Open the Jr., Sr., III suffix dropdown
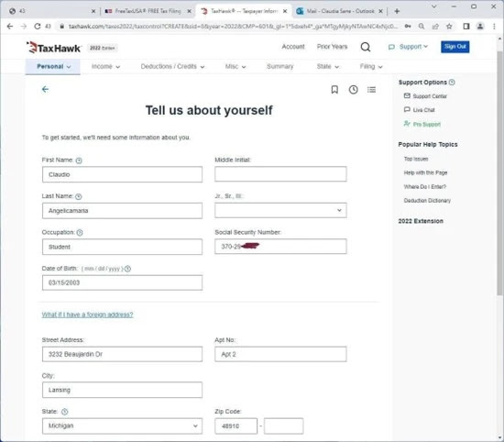 (280, 210)
